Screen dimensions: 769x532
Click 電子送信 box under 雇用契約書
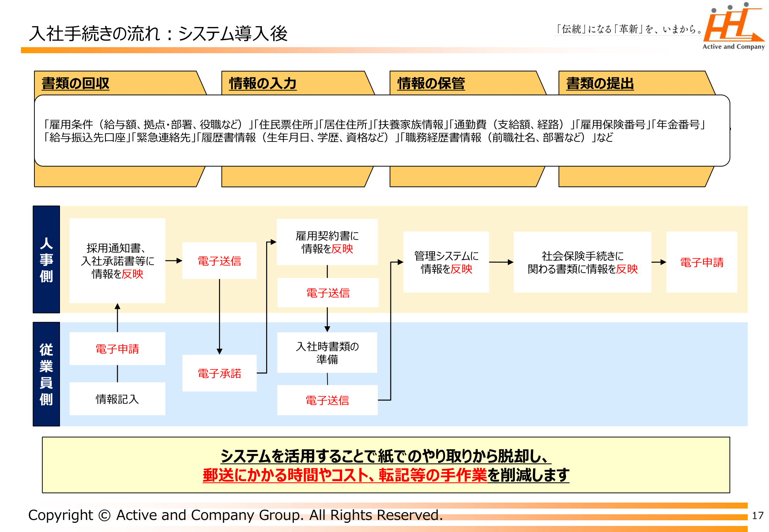[x=328, y=293]
